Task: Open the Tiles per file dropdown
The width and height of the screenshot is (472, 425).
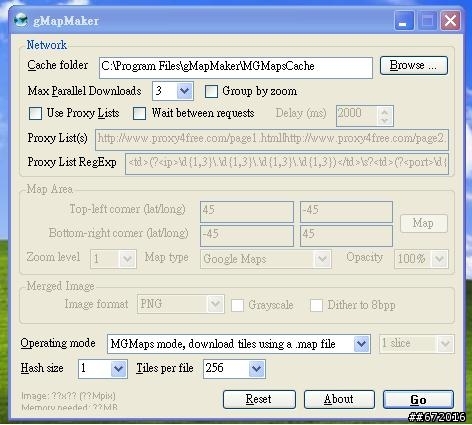Action: (x=256, y=369)
